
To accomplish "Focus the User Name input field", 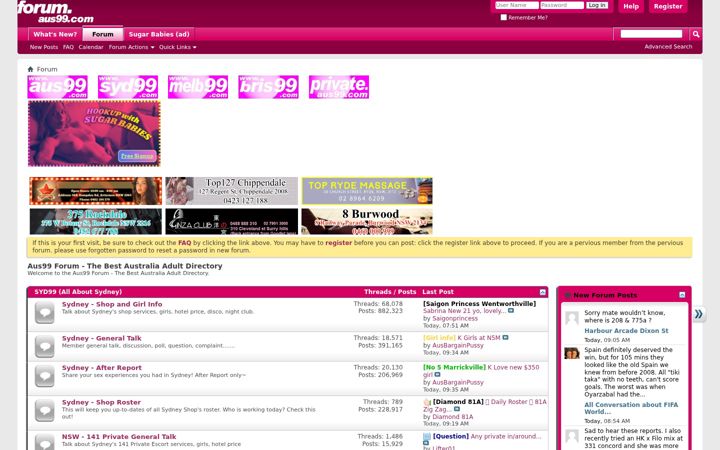I will pyautogui.click(x=517, y=6).
